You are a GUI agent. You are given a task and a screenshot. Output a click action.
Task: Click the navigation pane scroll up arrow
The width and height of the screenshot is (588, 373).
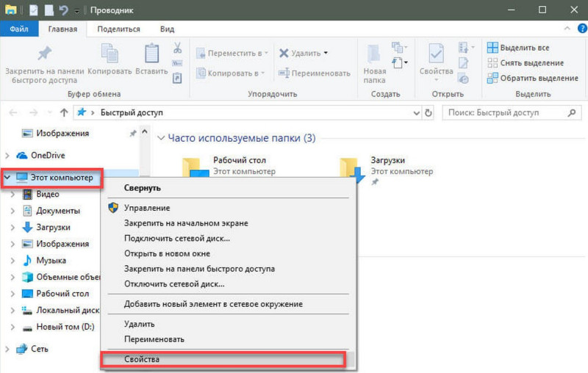point(144,131)
